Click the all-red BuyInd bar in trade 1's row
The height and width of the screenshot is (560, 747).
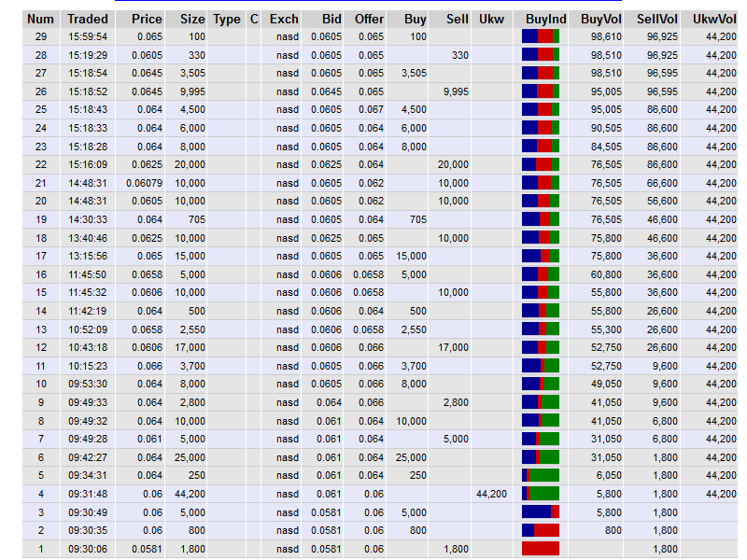click(541, 549)
